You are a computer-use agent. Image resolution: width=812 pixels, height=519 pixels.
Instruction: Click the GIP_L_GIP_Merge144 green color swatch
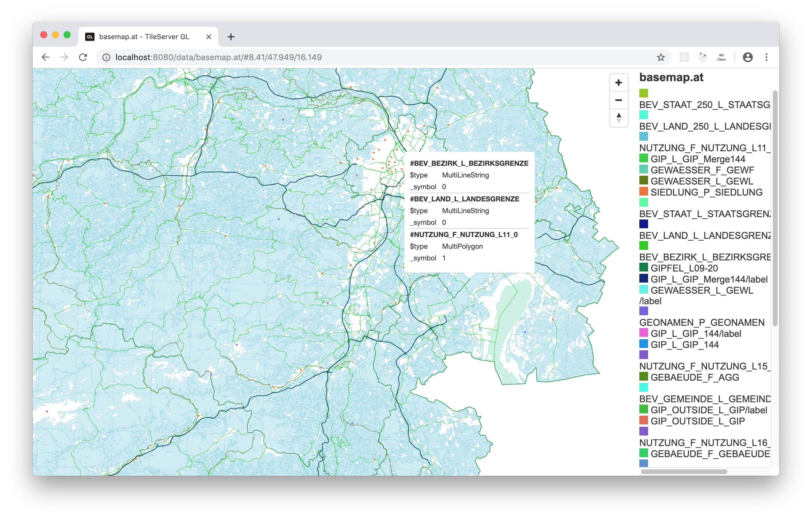[x=643, y=158]
